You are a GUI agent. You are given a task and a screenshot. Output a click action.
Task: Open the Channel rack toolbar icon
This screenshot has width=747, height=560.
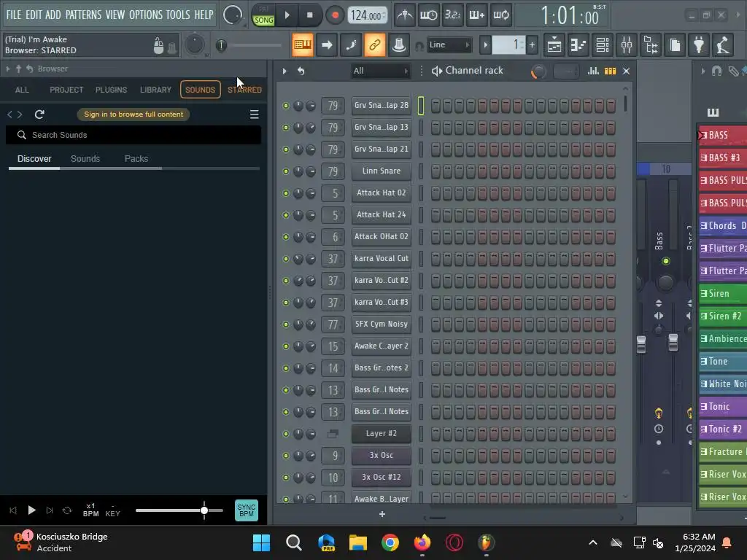tap(603, 45)
